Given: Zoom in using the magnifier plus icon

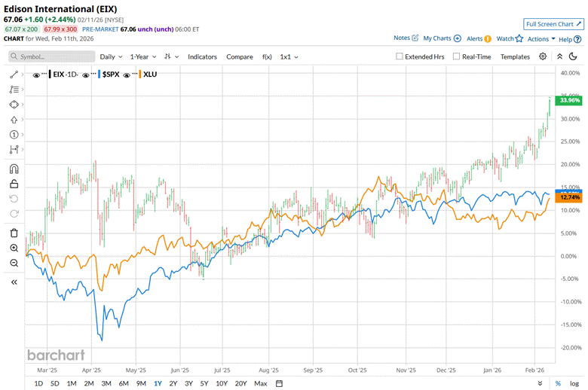Looking at the screenshot, I should (14, 248).
